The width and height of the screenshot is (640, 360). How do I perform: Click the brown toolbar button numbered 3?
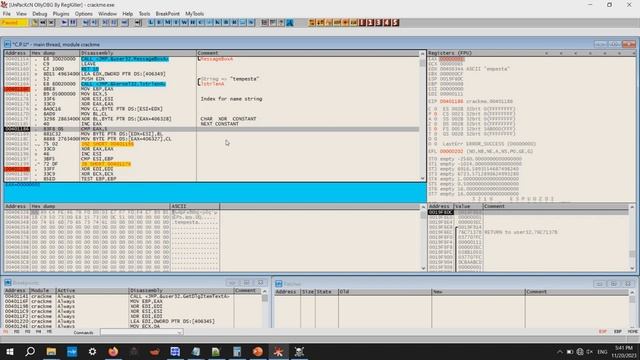pos(379,23)
